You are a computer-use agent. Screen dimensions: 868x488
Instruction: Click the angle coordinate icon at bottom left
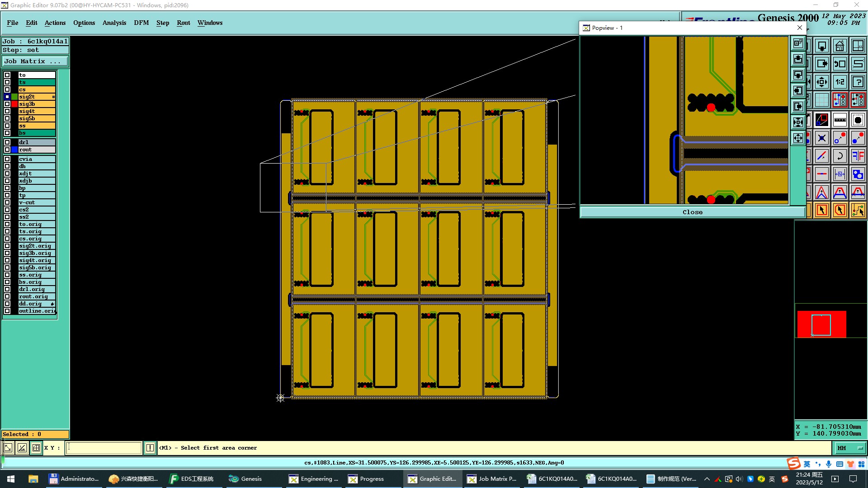[22, 448]
